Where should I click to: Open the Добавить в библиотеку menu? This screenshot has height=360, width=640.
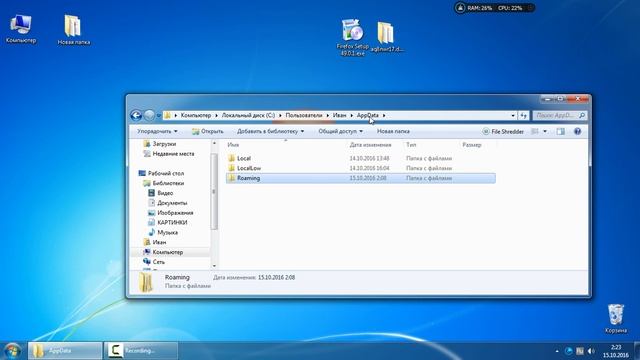(271, 131)
